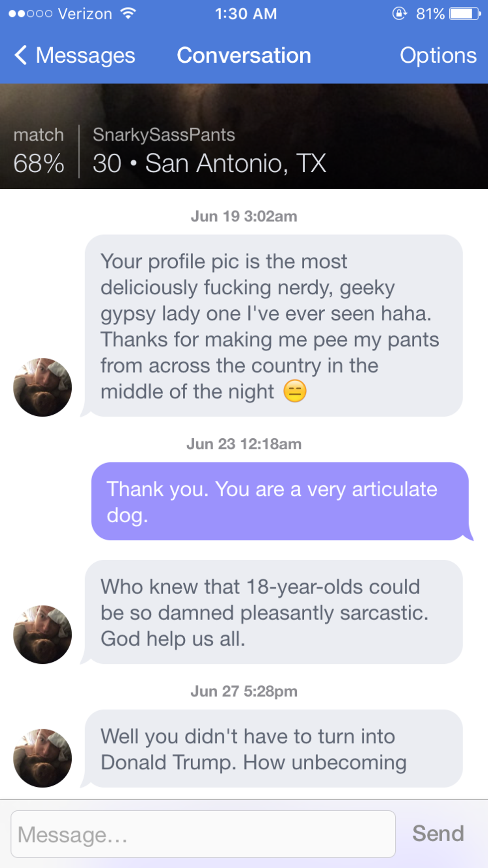Tap the Wi-Fi signal icon
The image size is (488, 868).
(x=128, y=13)
